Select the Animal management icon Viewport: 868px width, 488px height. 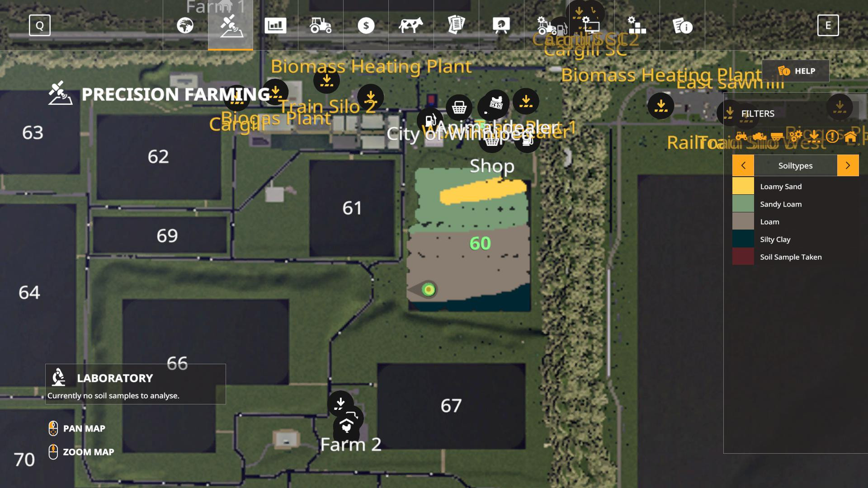pos(411,25)
